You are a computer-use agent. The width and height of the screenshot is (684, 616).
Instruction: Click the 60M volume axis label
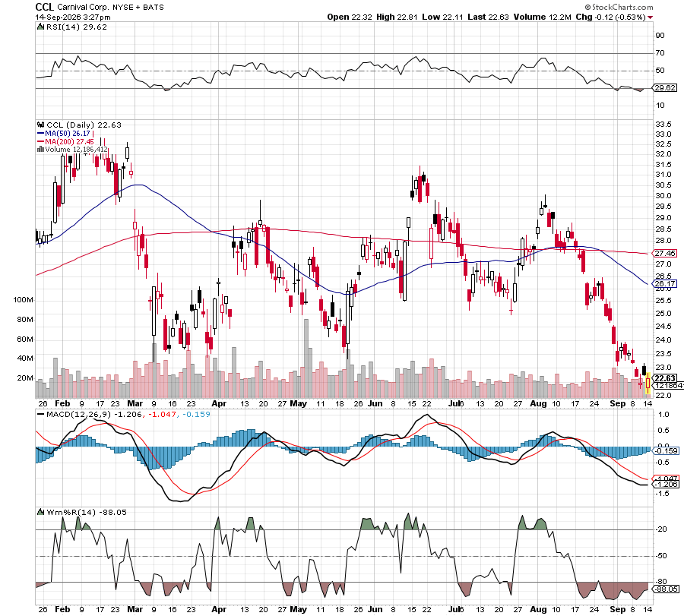click(x=25, y=340)
